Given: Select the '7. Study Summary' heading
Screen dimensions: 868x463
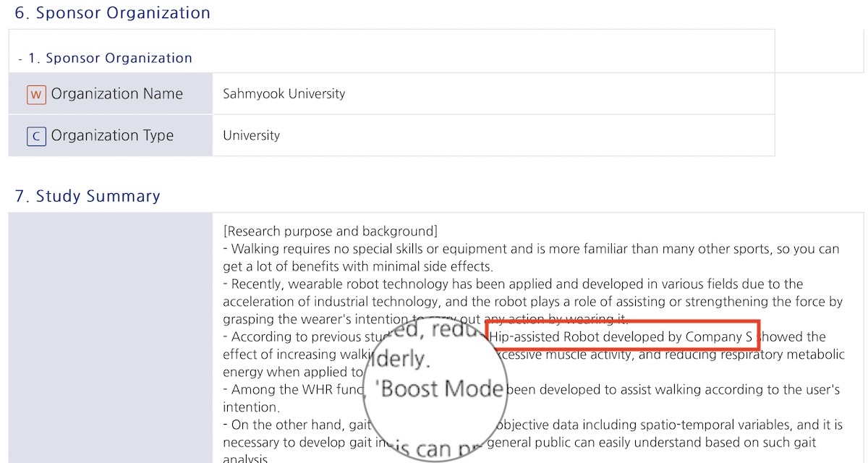Looking at the screenshot, I should (x=88, y=196).
